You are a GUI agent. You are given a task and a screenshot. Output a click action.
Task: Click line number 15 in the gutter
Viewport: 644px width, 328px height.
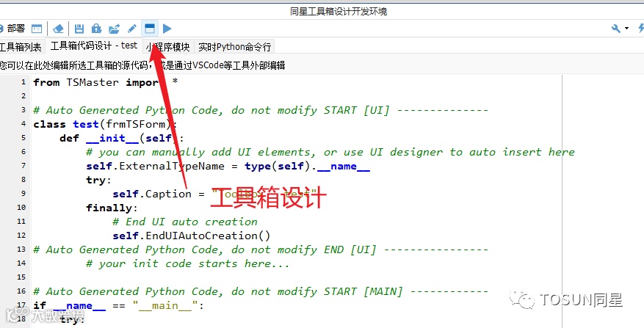(21, 277)
